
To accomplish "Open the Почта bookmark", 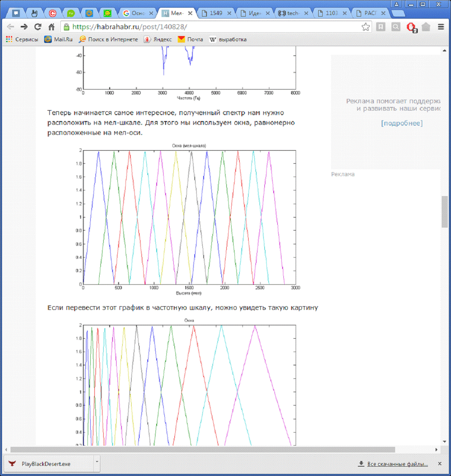I will [x=190, y=39].
